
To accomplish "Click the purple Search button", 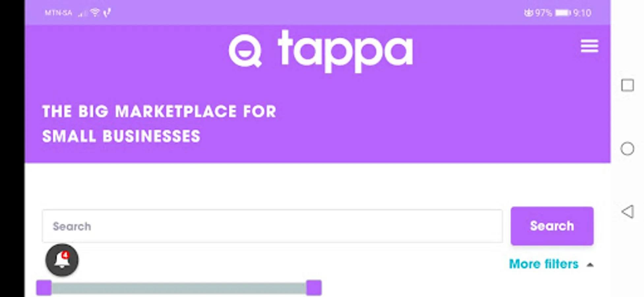I will 552,226.
